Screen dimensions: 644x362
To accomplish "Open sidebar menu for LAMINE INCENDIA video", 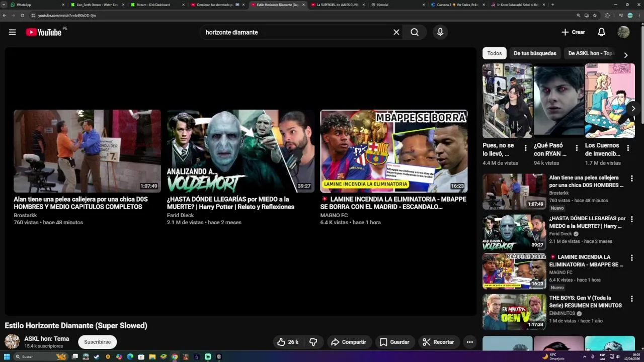I will coord(632,257).
